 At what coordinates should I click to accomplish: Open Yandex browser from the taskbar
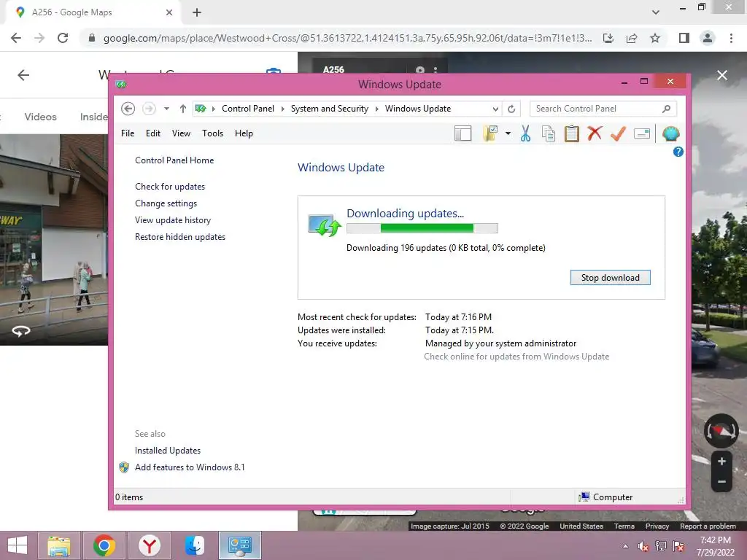tap(150, 545)
